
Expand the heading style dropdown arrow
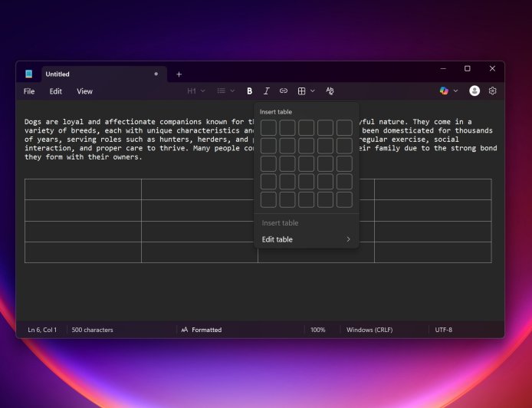203,91
